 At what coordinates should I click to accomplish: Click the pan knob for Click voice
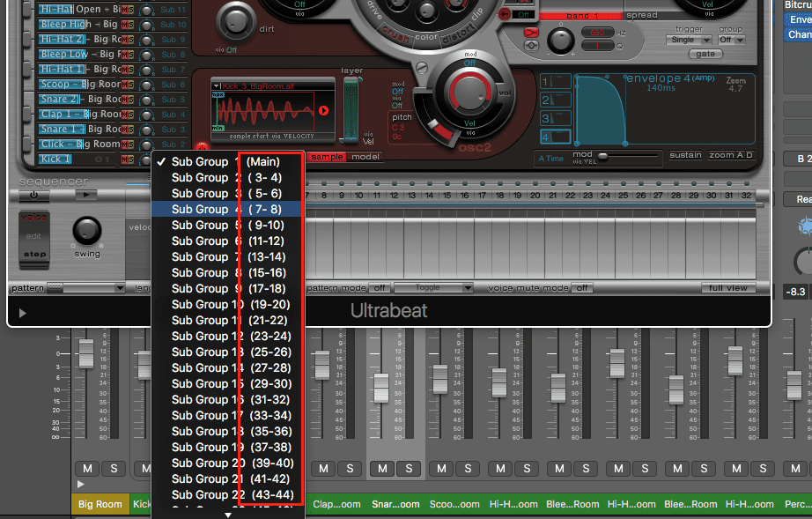[147, 145]
